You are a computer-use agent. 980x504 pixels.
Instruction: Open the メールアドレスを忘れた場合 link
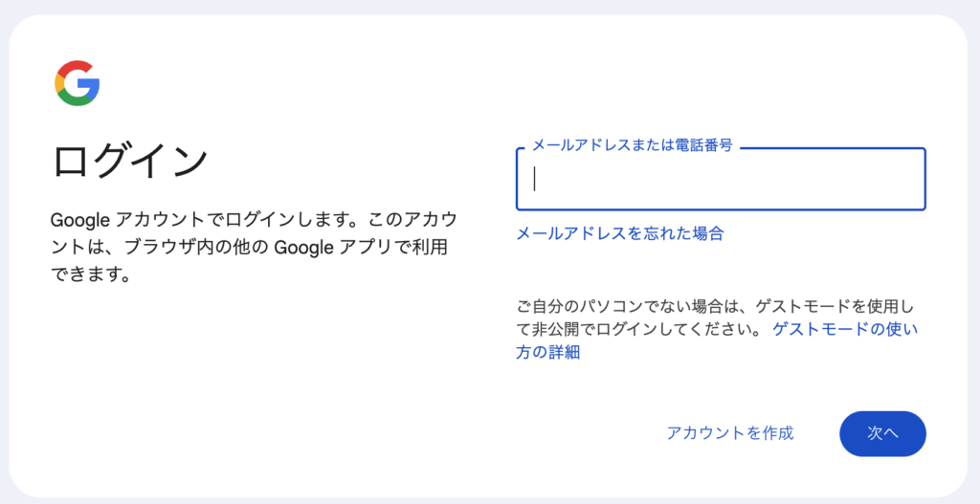click(619, 233)
